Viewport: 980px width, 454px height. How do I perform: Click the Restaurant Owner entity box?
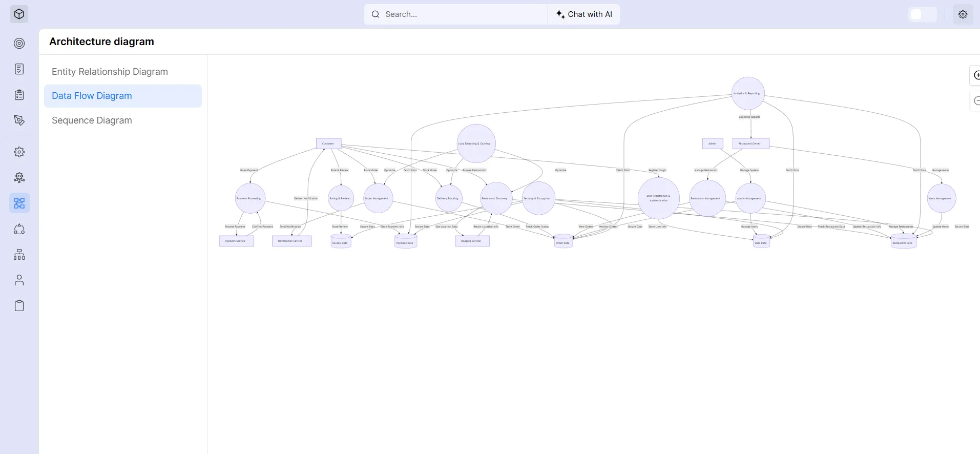click(750, 143)
